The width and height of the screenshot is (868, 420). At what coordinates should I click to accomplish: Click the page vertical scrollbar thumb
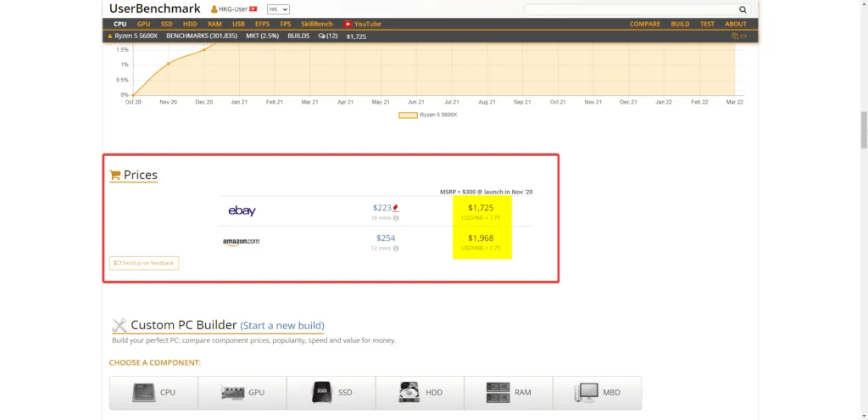click(864, 130)
